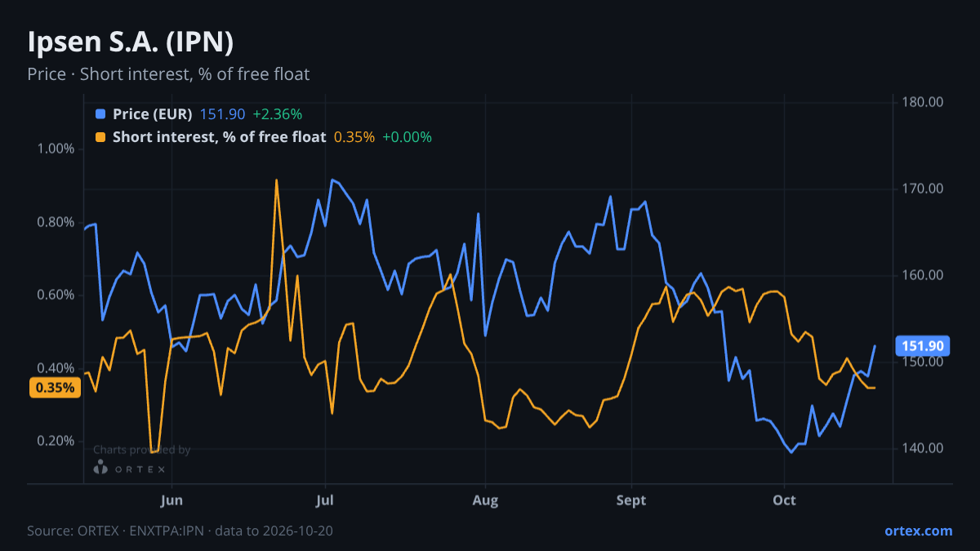980x551 pixels.
Task: Click the blue 151.90 price axis badge
Action: click(923, 346)
